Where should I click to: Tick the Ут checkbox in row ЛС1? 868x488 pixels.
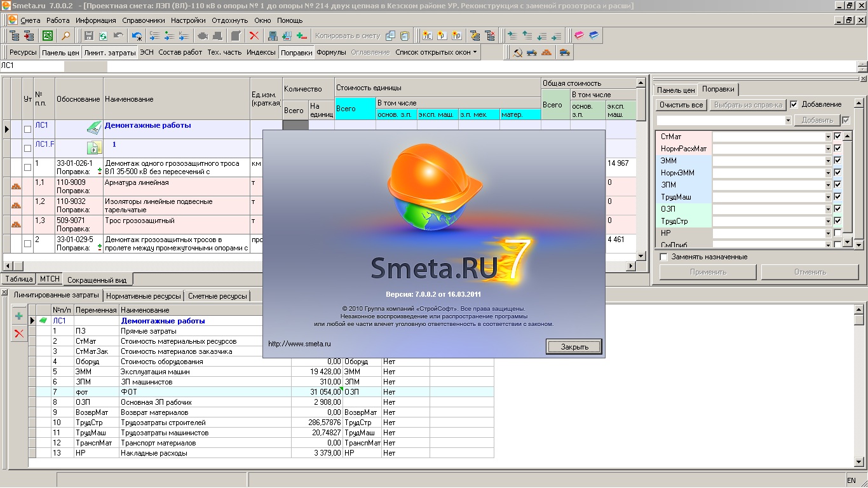pyautogui.click(x=27, y=129)
